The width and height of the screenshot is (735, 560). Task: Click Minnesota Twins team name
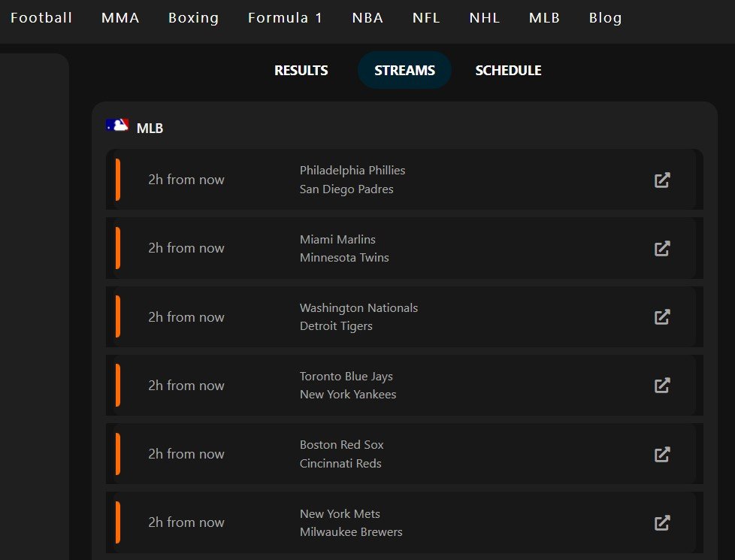pyautogui.click(x=344, y=258)
